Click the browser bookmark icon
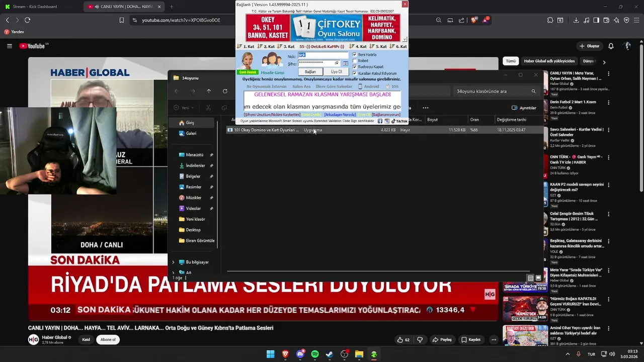644x362 pixels. coord(122,20)
